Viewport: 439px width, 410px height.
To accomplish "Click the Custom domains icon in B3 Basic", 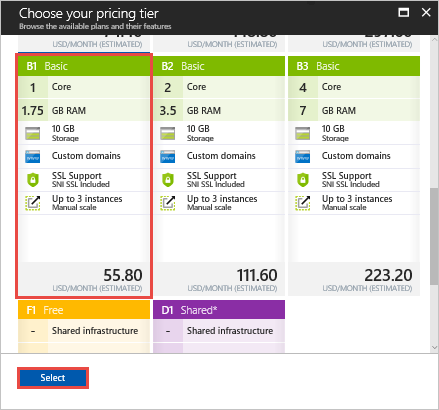I will tap(303, 157).
